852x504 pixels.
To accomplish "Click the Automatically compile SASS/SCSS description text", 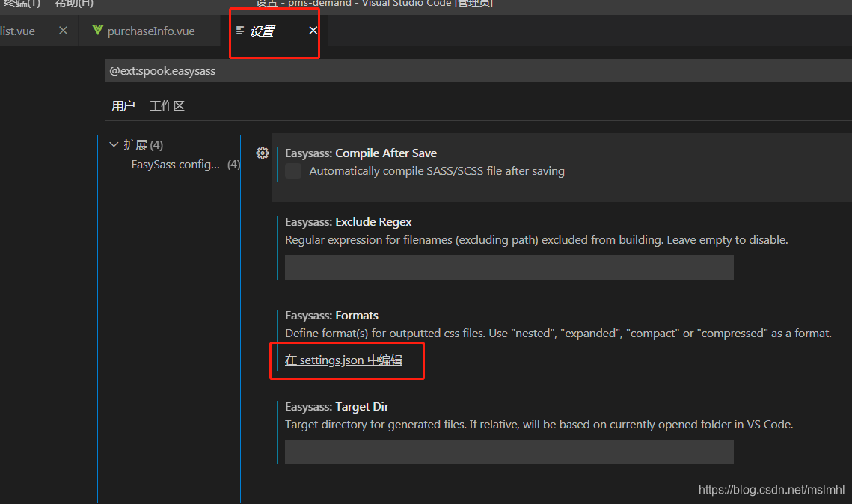I will point(437,171).
